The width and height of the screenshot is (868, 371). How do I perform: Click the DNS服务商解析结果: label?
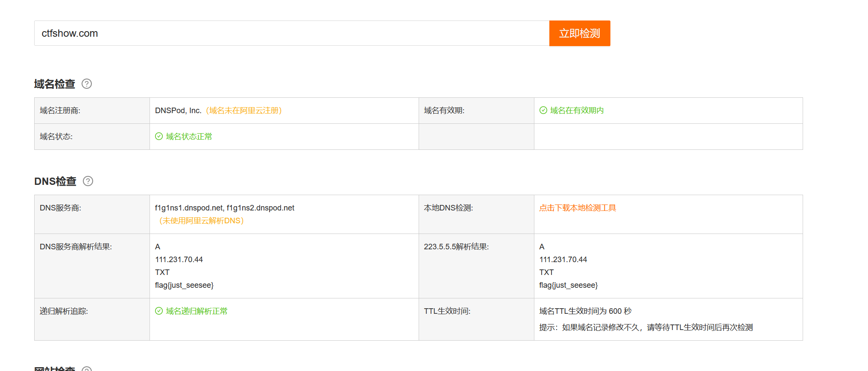point(76,247)
